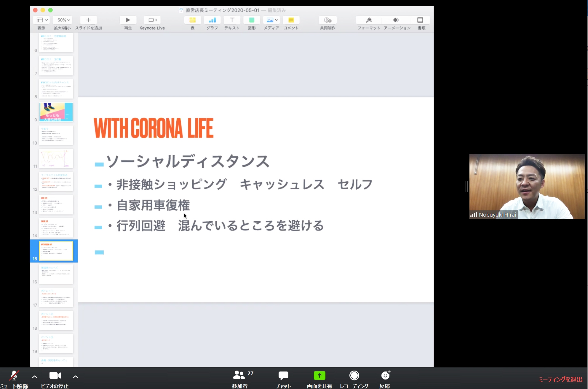
Task: Add a chart with the グラフ icon
Action: 212,20
